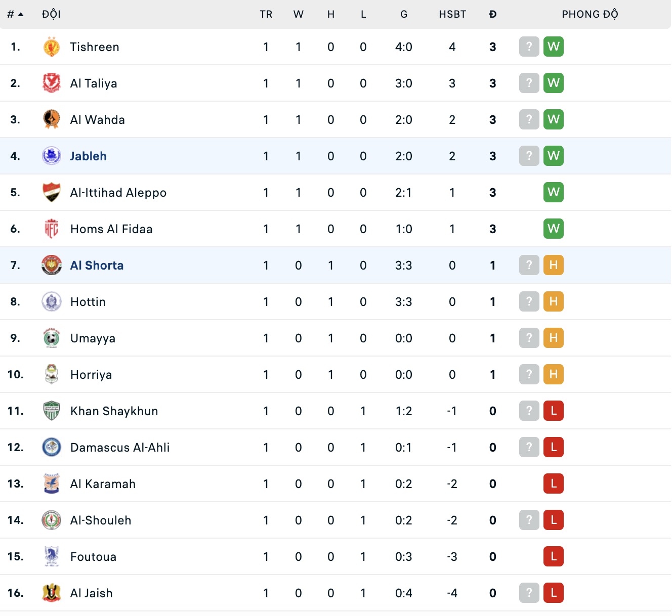Image resolution: width=672 pixels, height=616 pixels.
Task: Sort table by the # rank arrow
Action: tap(16, 14)
